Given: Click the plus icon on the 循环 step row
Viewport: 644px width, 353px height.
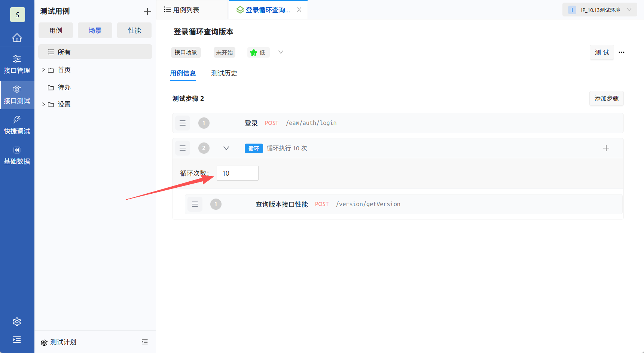Looking at the screenshot, I should tap(606, 148).
